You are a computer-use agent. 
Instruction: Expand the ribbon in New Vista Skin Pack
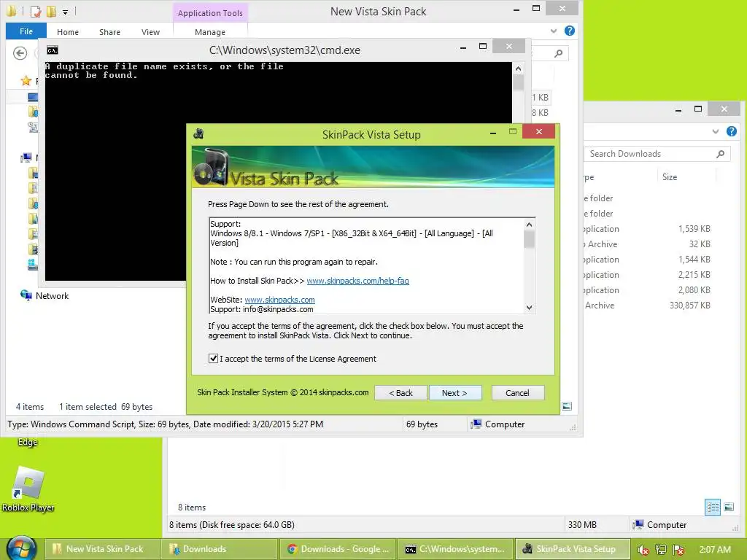(554, 31)
